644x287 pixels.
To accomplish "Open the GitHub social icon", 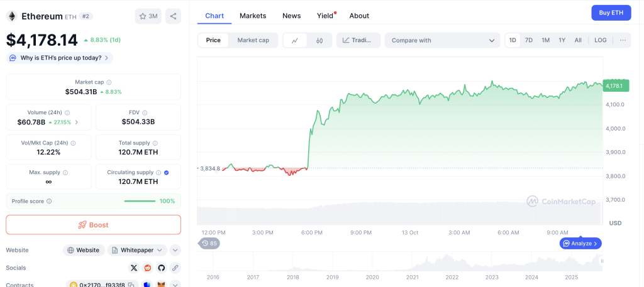I will (161, 268).
